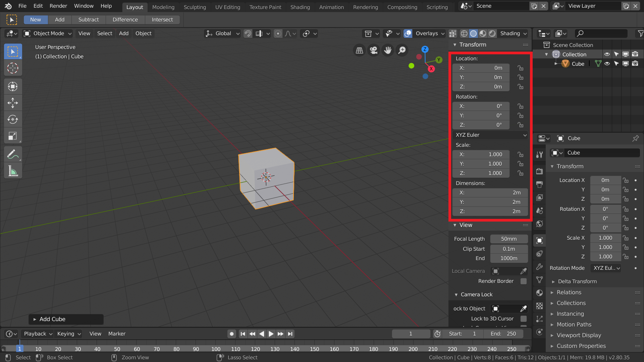
Task: Toggle Collection visibility eye icon
Action: [607, 54]
